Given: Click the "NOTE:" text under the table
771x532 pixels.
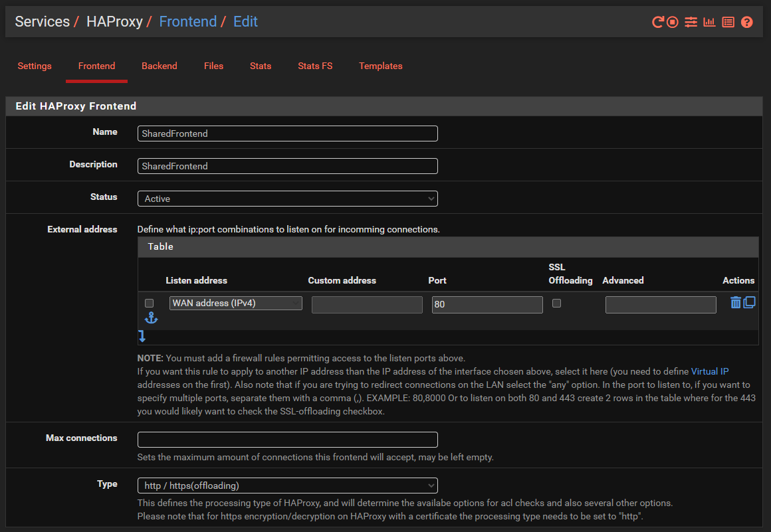Looking at the screenshot, I should coord(150,358).
